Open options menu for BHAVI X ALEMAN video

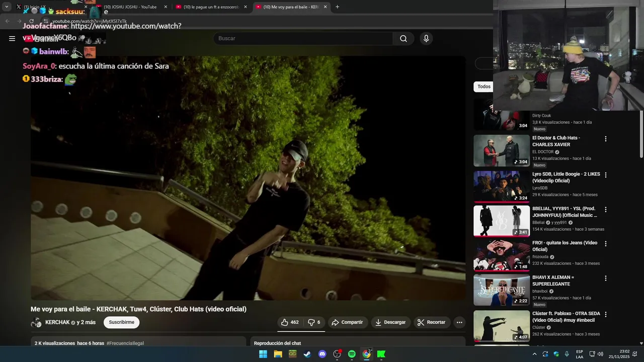(606, 278)
